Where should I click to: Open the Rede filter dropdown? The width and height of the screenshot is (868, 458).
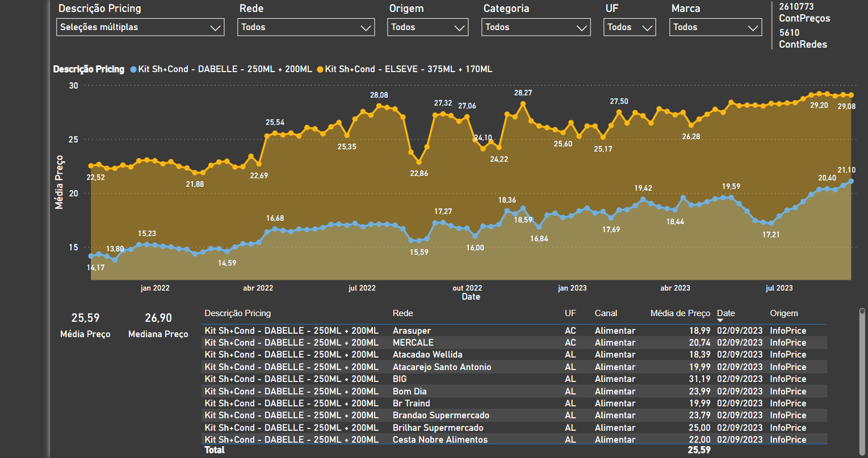coord(306,27)
